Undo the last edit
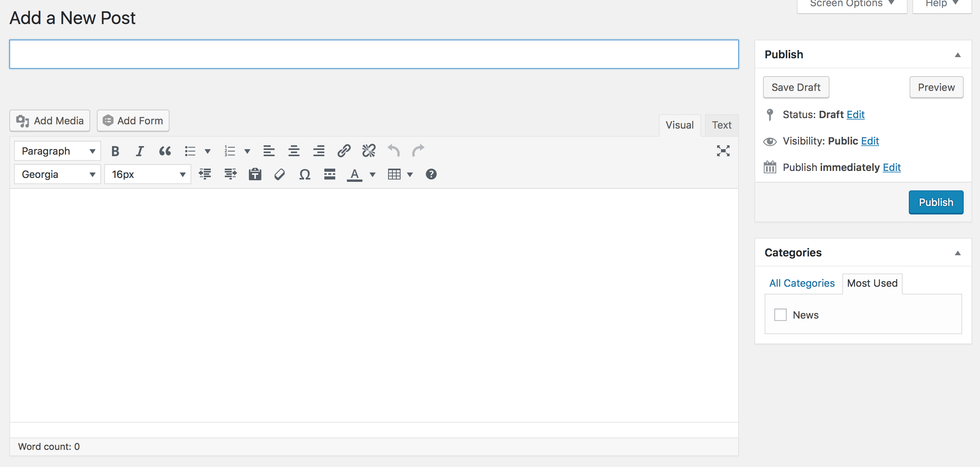 coord(394,151)
